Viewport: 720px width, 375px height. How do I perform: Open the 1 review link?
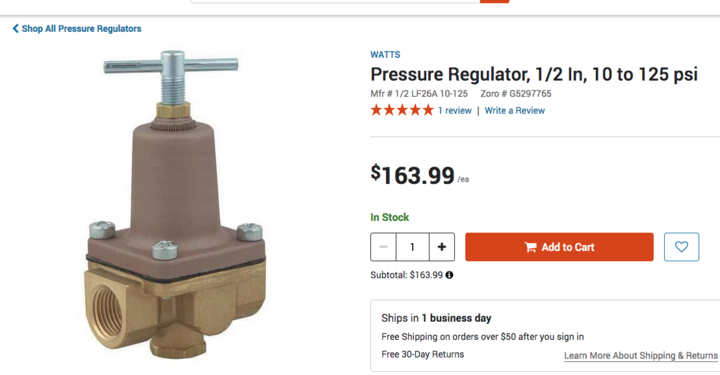point(455,111)
